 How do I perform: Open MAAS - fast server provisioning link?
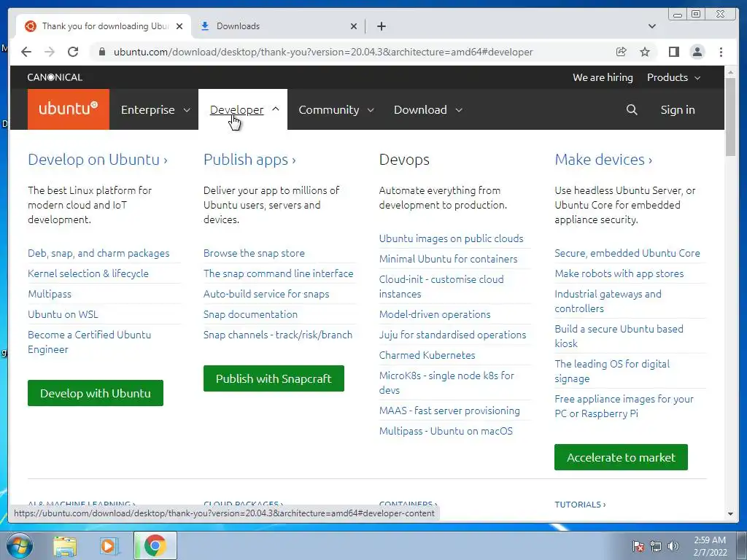click(449, 411)
